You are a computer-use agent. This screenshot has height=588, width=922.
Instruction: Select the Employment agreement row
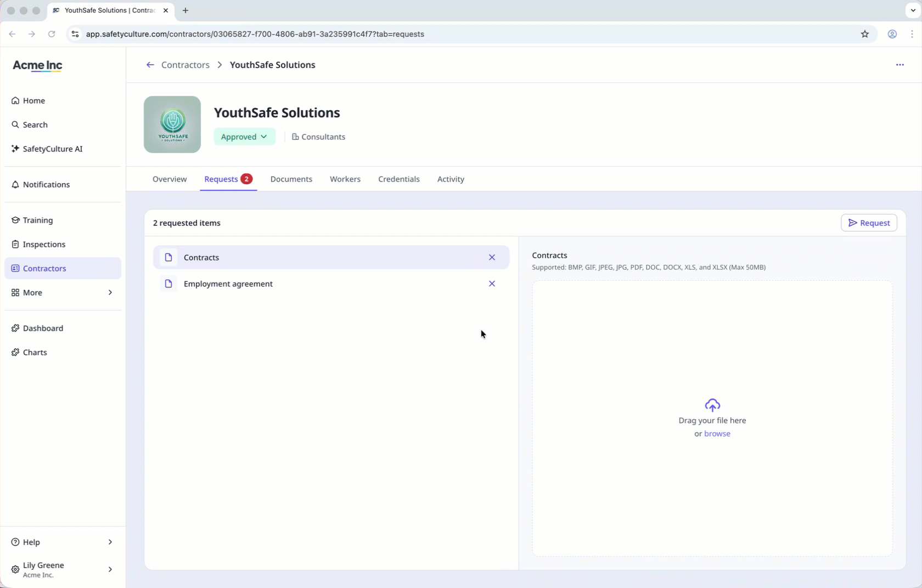click(x=331, y=284)
